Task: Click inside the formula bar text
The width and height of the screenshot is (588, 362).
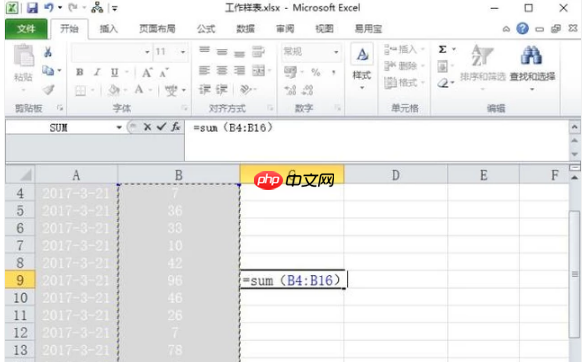Action: [x=233, y=128]
